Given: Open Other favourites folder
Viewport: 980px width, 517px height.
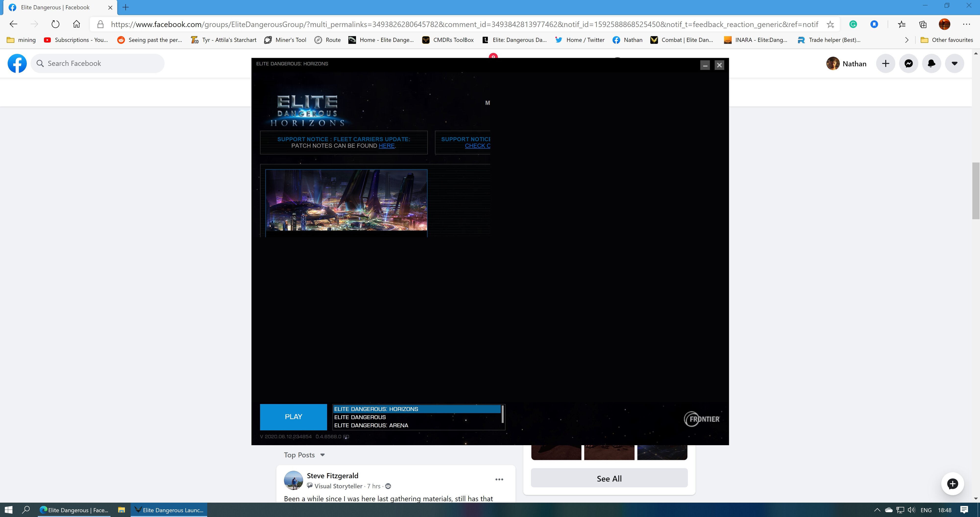Looking at the screenshot, I should (x=946, y=40).
